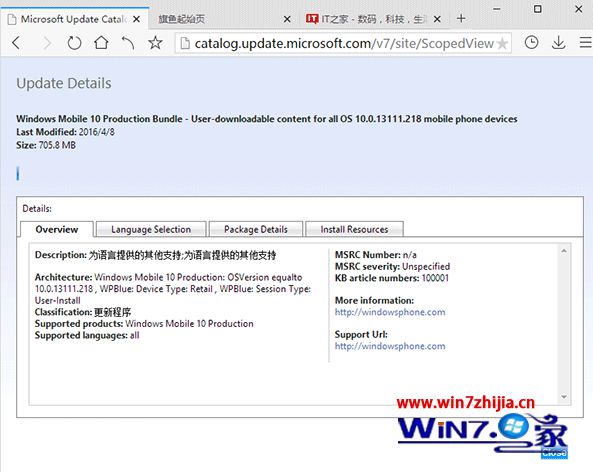Open the browser home page icon
Screen dimensions: 593x472
[x=101, y=43]
